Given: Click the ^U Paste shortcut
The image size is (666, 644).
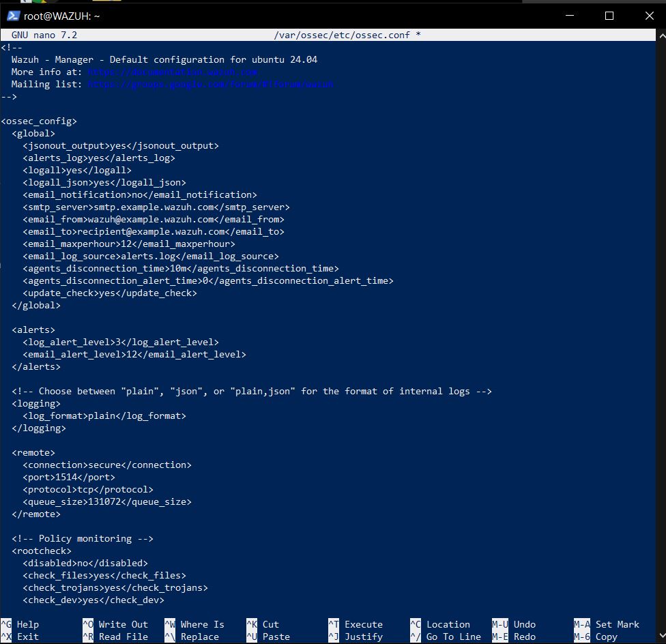Looking at the screenshot, I should coord(268,636).
